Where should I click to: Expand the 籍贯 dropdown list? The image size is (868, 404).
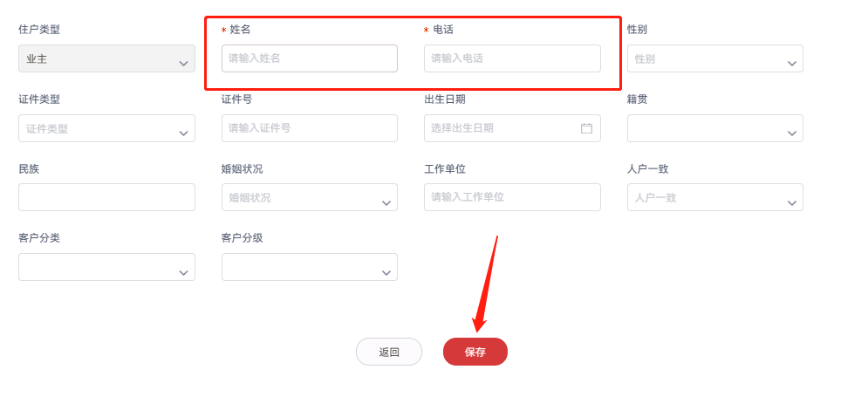(x=714, y=128)
